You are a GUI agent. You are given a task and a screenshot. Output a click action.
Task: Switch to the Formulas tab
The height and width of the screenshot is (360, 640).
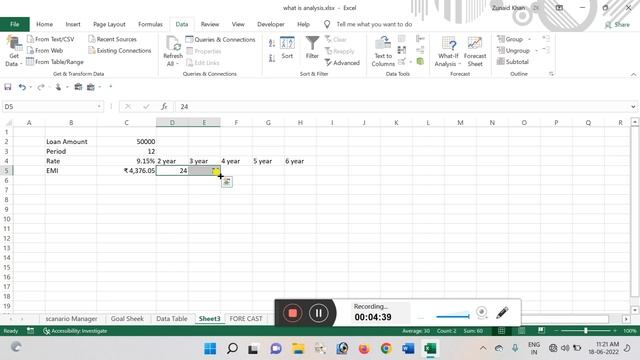pos(150,24)
